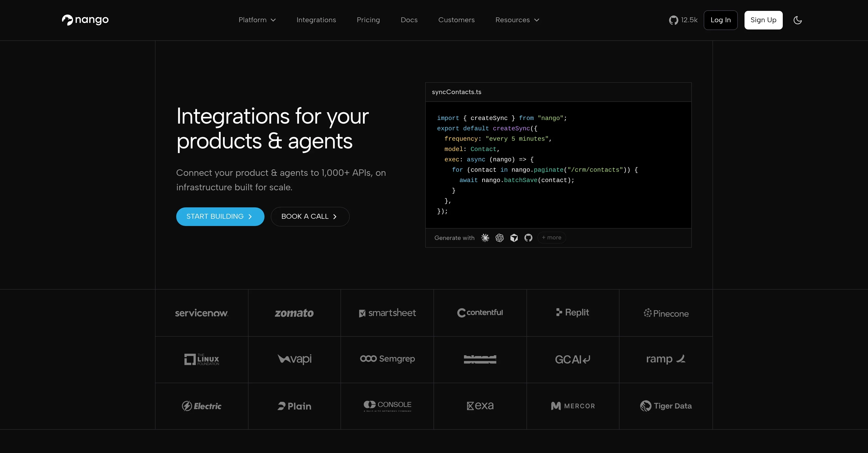Click the GC AI logo
Image resolution: width=868 pixels, height=453 pixels.
coord(572,360)
